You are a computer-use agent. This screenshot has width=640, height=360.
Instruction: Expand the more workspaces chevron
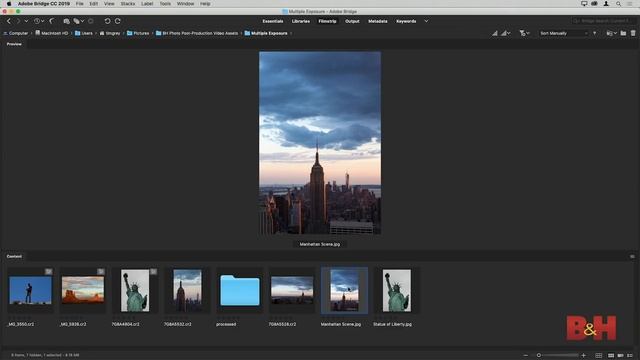click(426, 21)
